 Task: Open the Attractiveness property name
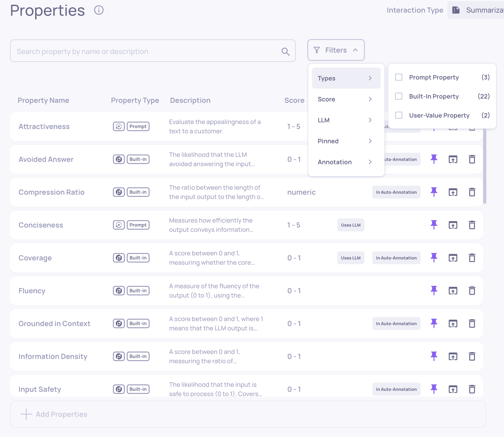[44, 127]
